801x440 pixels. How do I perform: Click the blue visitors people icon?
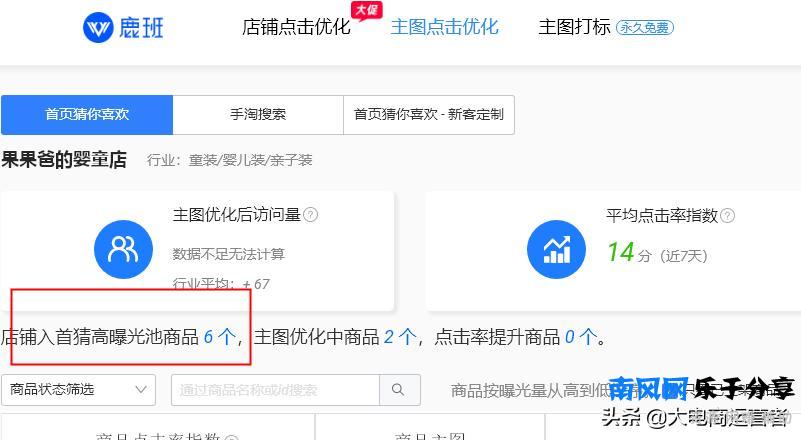(124, 249)
